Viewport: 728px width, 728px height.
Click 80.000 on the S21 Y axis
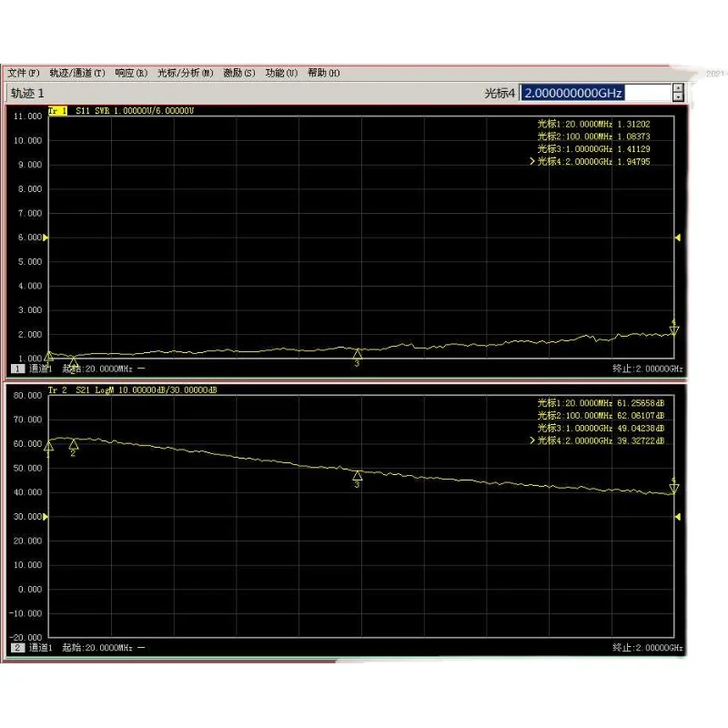click(28, 396)
